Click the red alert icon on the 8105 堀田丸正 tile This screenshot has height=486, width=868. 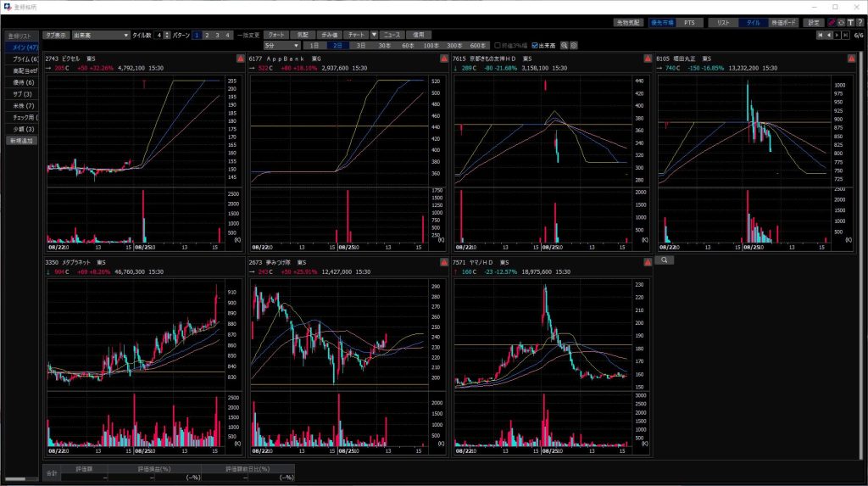[x=851, y=59]
